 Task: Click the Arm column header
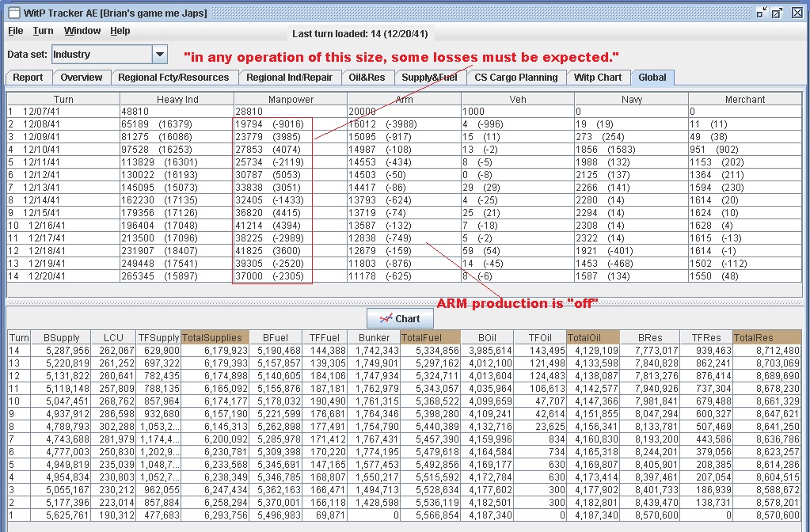pos(404,99)
